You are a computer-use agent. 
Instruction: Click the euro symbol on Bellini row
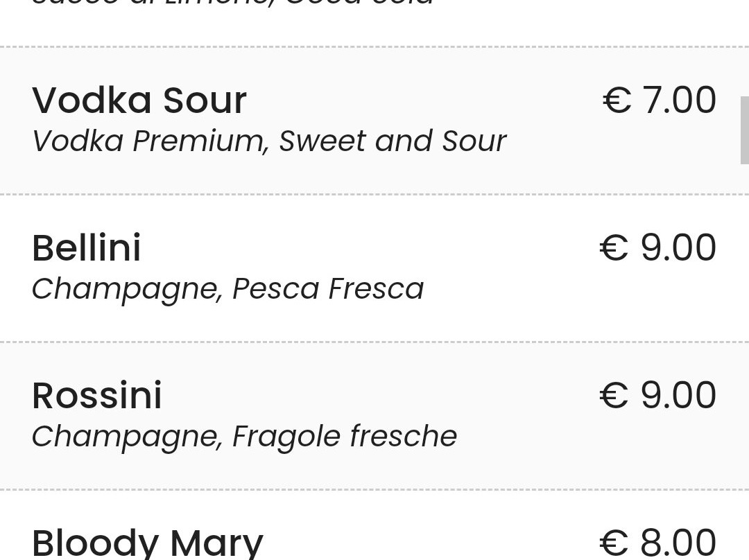click(x=614, y=248)
